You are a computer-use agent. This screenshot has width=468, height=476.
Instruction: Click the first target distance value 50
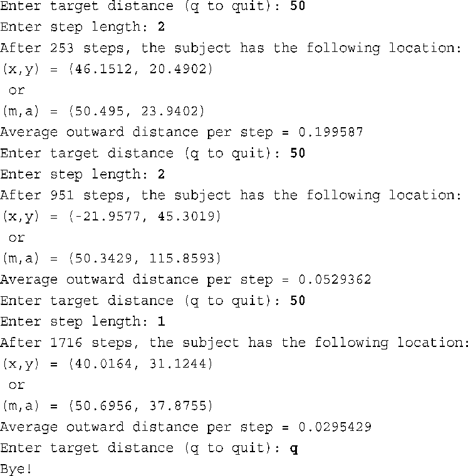pyautogui.click(x=298, y=6)
